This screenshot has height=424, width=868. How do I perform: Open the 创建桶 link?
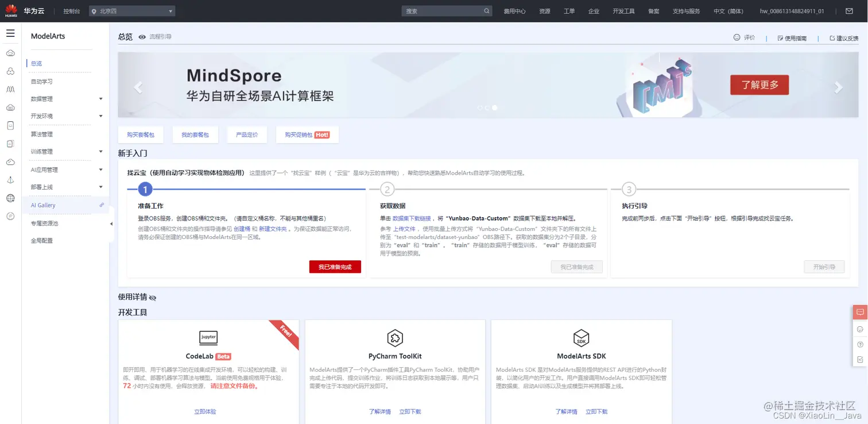[242, 229]
